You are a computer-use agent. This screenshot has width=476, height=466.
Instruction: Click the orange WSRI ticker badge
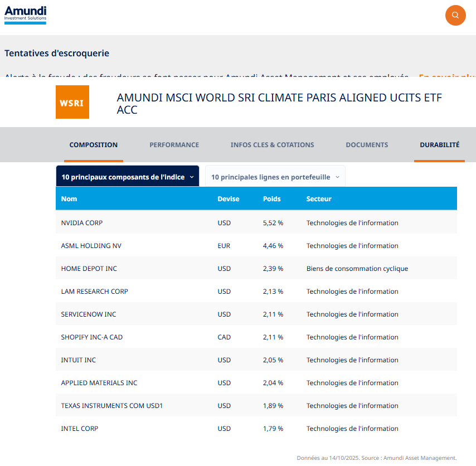(72, 102)
